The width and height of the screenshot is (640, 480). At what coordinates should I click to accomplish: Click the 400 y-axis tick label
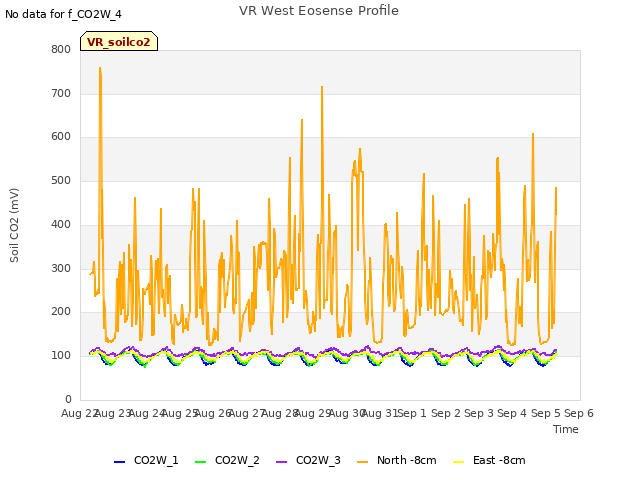click(x=61, y=224)
